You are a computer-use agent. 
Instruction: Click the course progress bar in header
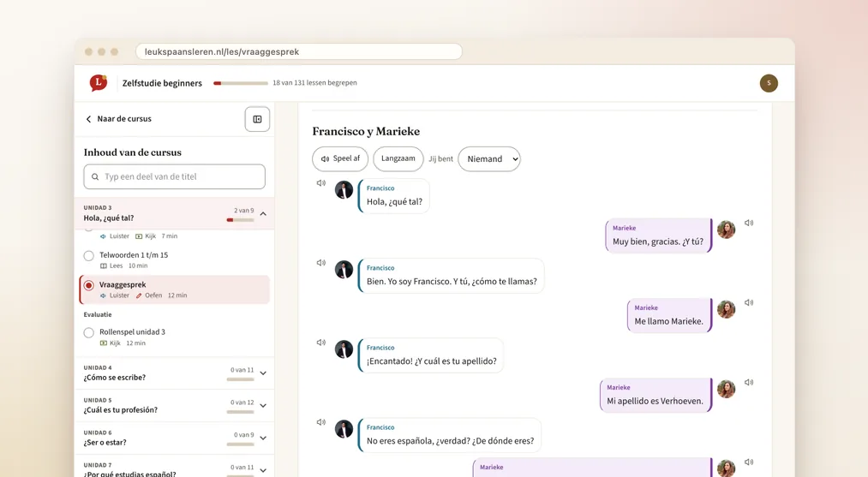click(241, 84)
